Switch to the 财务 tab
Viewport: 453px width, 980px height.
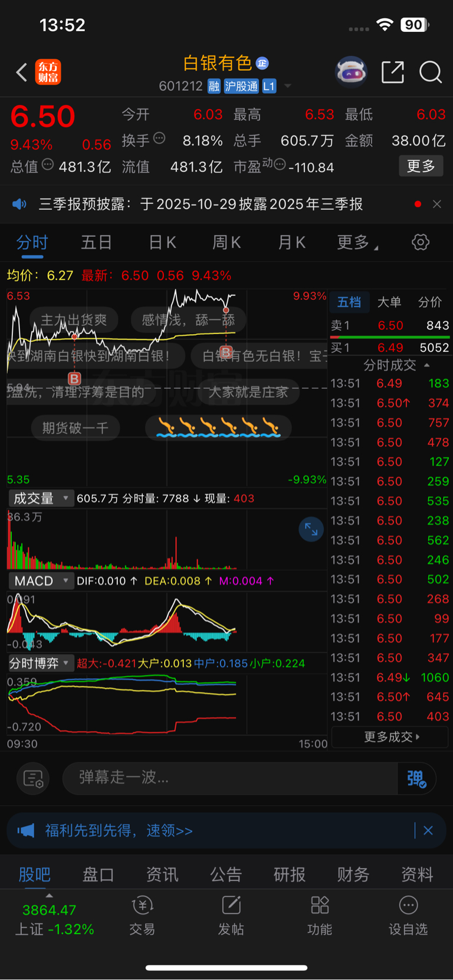pos(353,875)
